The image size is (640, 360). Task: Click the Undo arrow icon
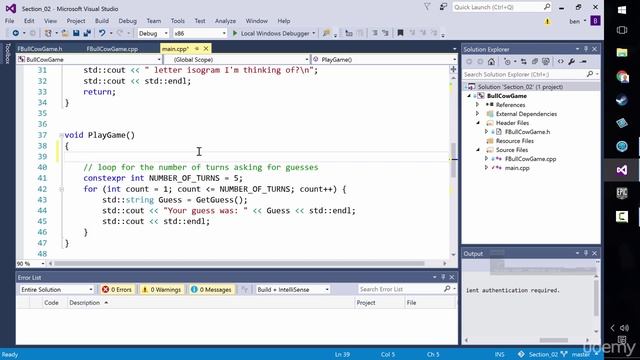point(102,33)
